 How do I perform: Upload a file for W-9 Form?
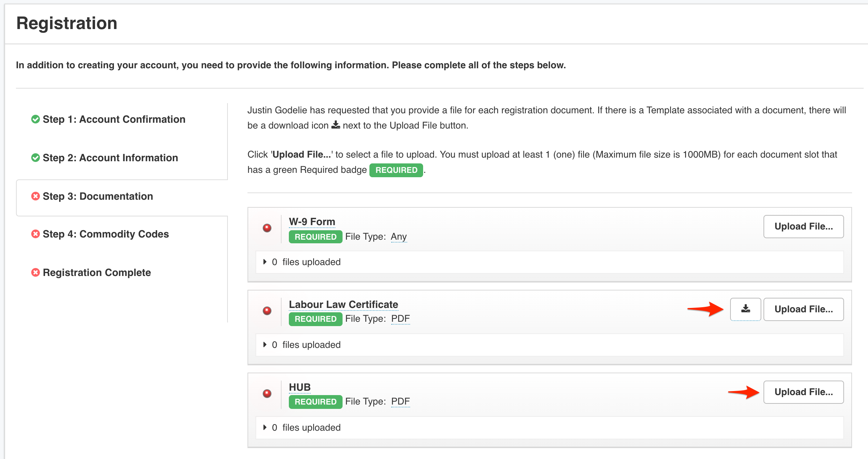point(803,227)
